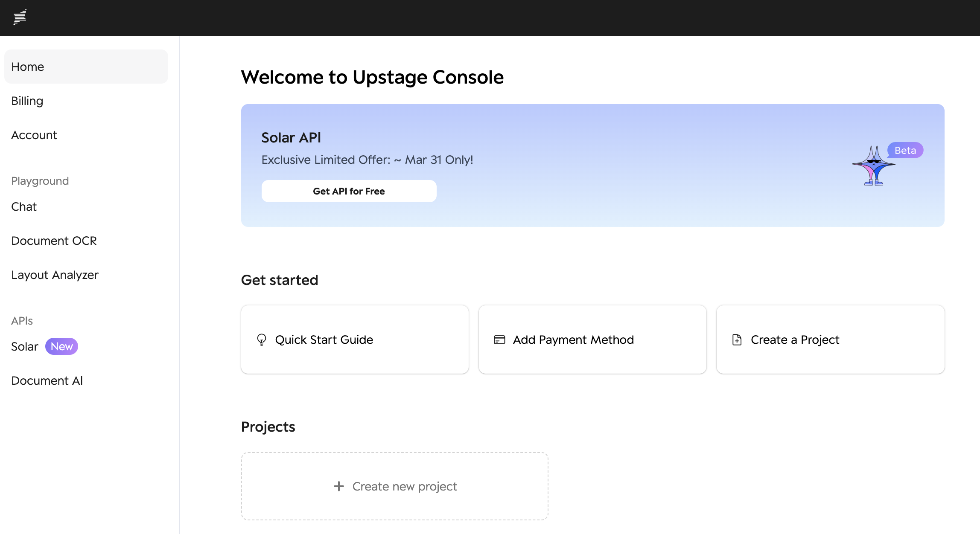Click the Layout Analyzer sidebar icon
Screen dimensions: 980x534
[x=55, y=275]
